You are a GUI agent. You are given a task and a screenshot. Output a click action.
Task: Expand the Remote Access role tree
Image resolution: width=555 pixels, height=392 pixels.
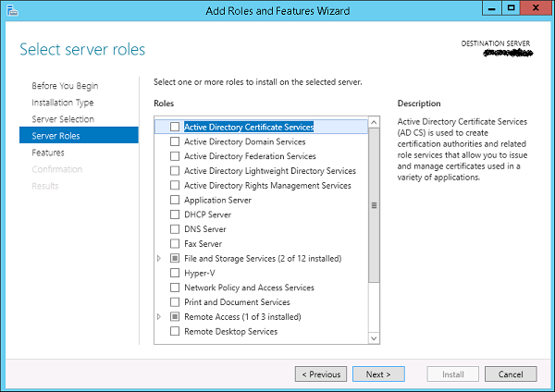point(159,316)
